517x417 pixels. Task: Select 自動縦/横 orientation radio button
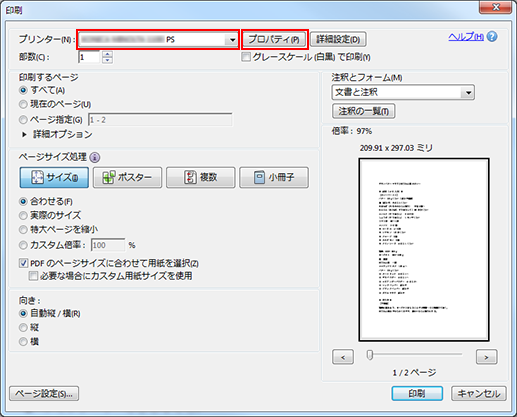click(x=23, y=314)
